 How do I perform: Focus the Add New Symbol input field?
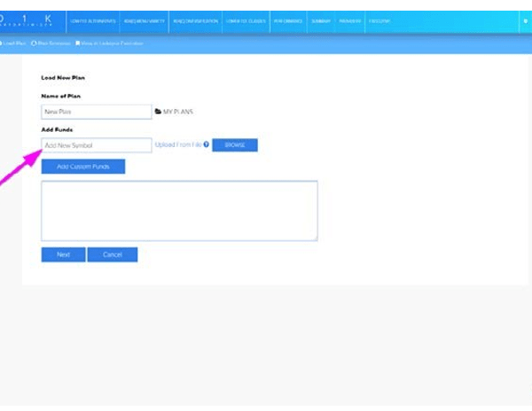pos(97,145)
